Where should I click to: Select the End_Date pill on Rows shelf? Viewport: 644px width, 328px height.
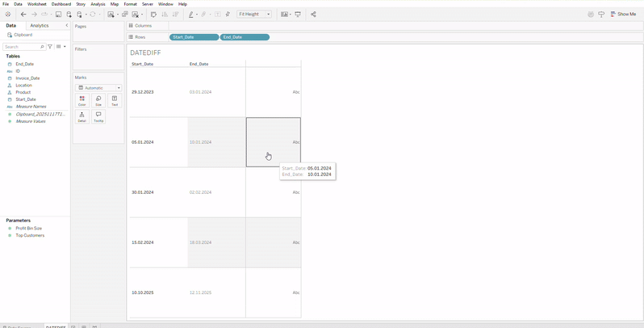(x=245, y=37)
